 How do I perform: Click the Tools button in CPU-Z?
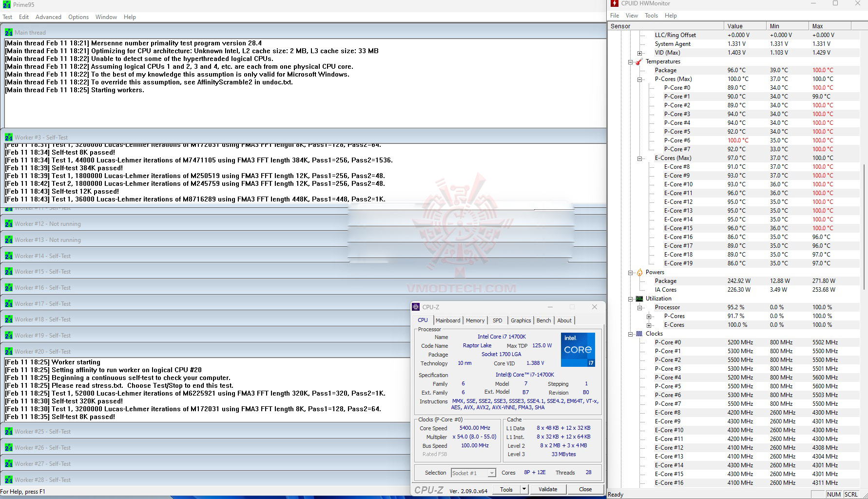pyautogui.click(x=506, y=489)
